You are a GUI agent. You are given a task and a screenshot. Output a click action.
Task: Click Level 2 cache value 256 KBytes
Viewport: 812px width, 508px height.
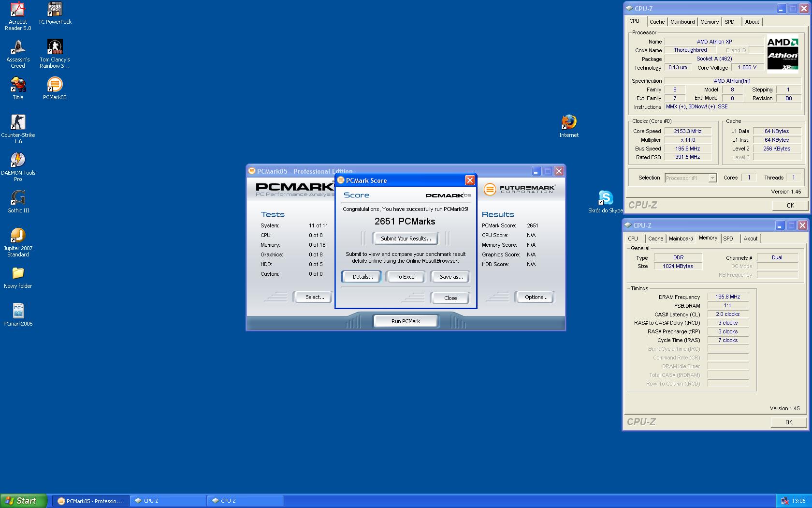777,149
